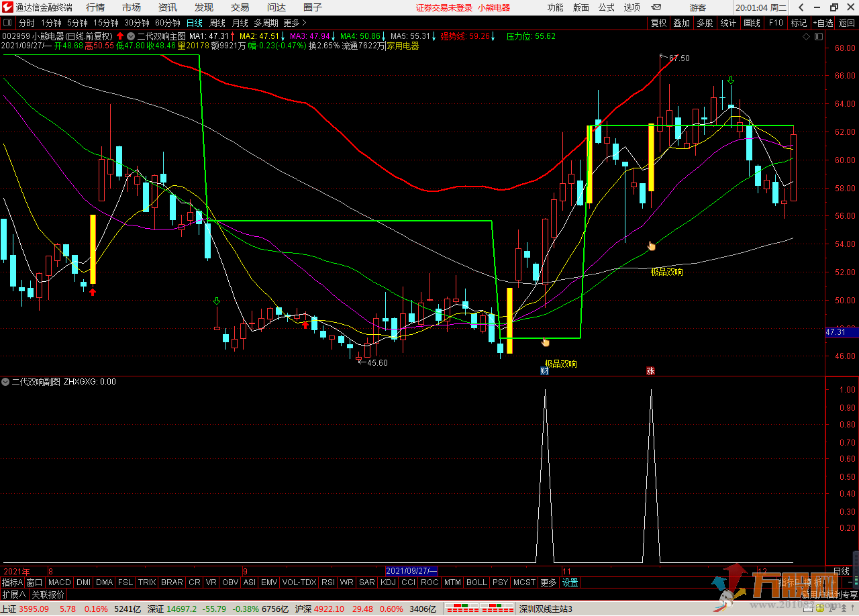Screen dimensions: 859x616
Task: Switch to 15分钟 period tab
Action: pyautogui.click(x=106, y=23)
